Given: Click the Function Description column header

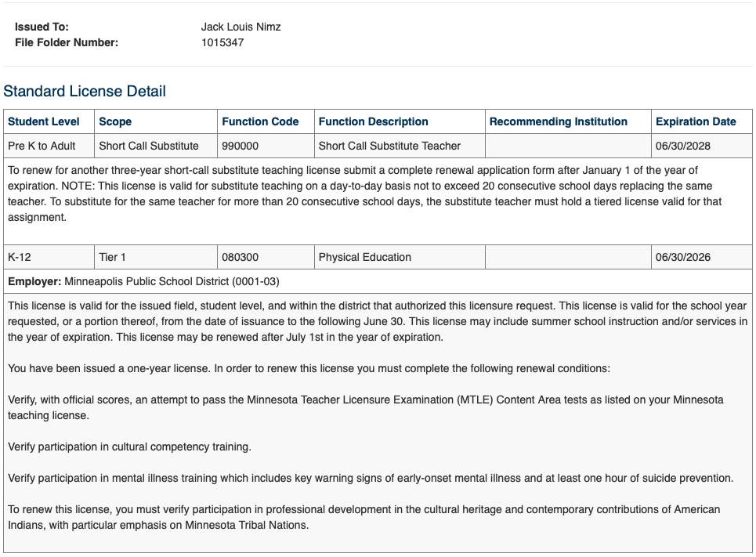Looking at the screenshot, I should [373, 121].
